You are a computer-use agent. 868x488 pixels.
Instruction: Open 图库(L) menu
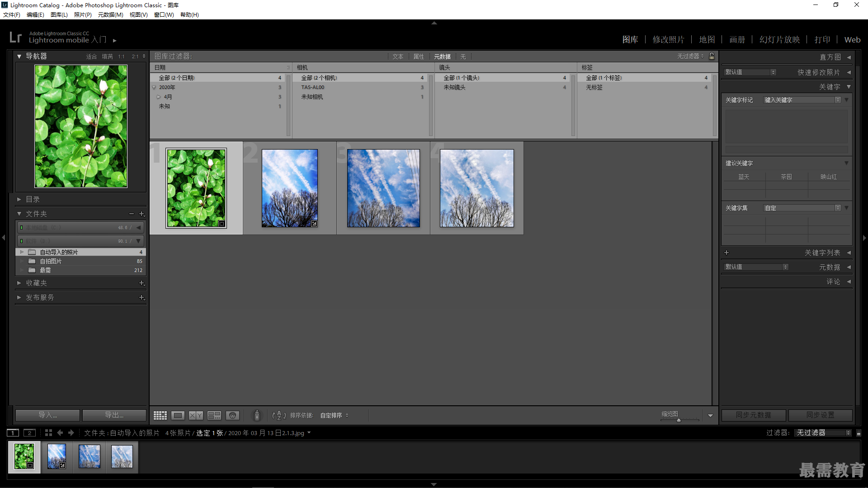coord(59,15)
